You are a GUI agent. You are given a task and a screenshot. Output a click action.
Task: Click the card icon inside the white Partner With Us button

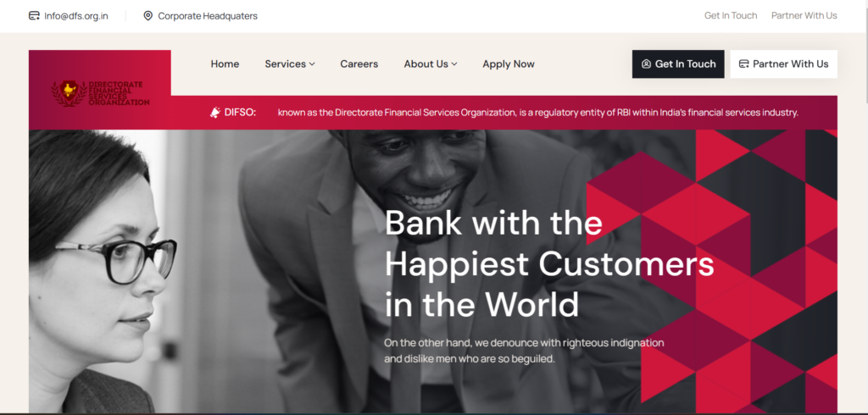point(744,64)
